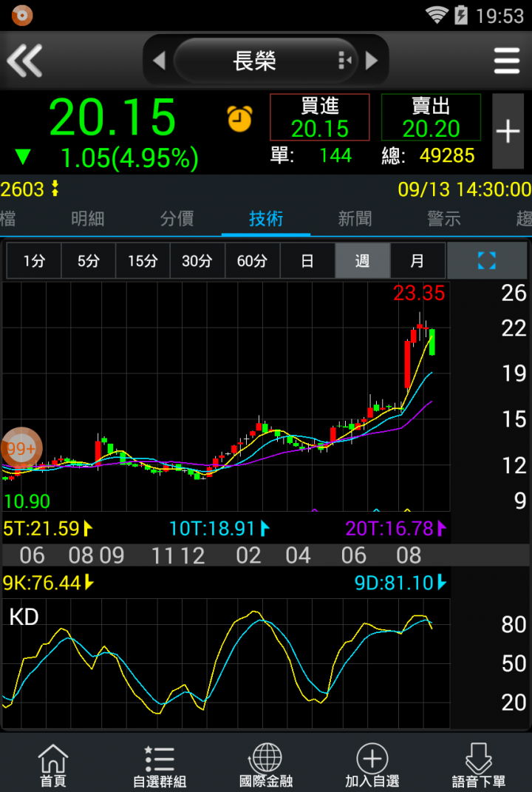The width and height of the screenshot is (532, 792).
Task: Open the orange 99+ notification bubble
Action: (21, 448)
